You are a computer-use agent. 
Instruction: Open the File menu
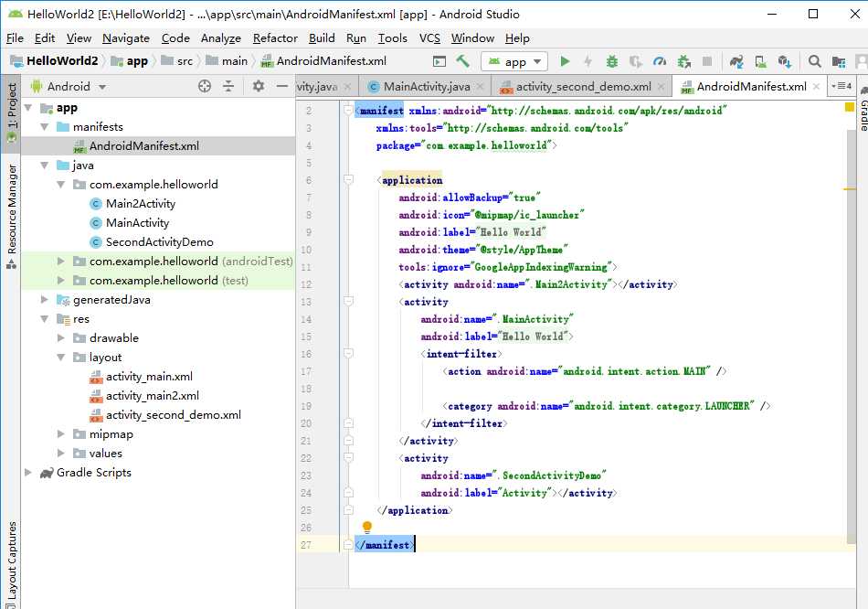15,38
